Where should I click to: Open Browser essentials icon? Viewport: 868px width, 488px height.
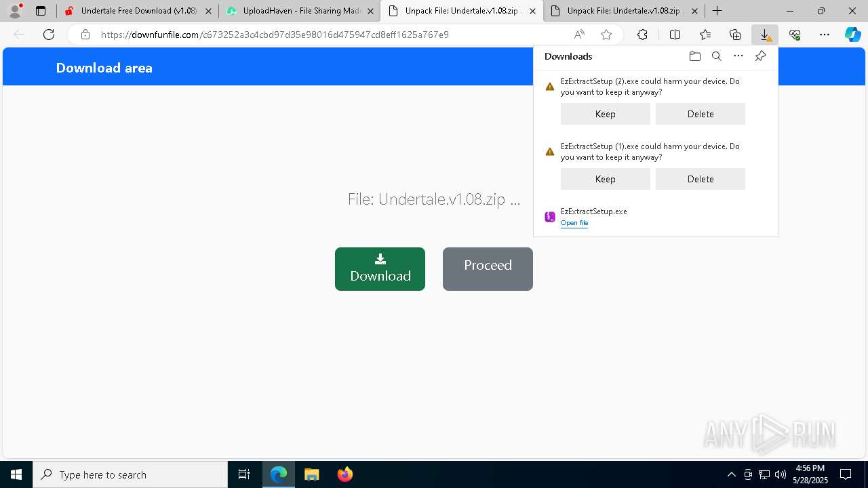[795, 35]
